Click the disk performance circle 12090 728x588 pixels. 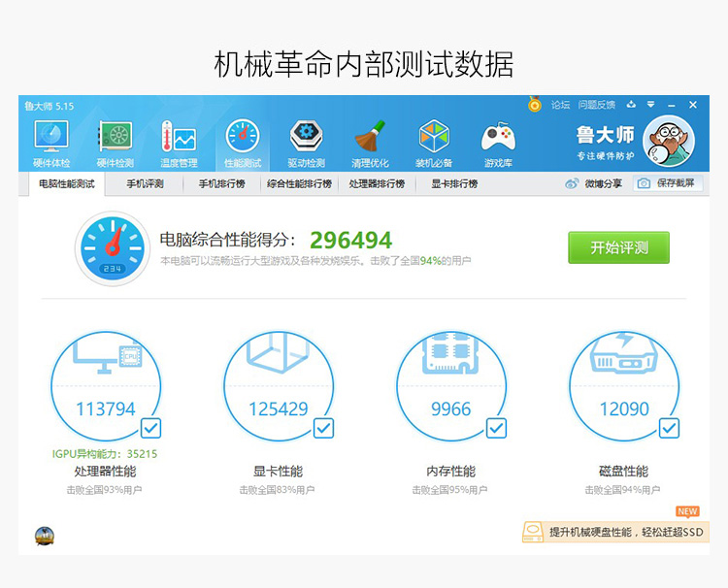click(x=624, y=386)
